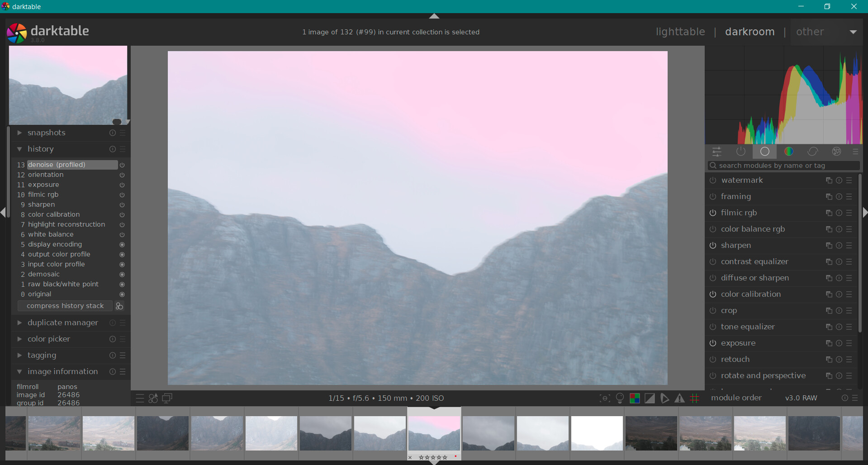Collapse the history panel
The width and height of the screenshot is (868, 465).
pos(19,149)
